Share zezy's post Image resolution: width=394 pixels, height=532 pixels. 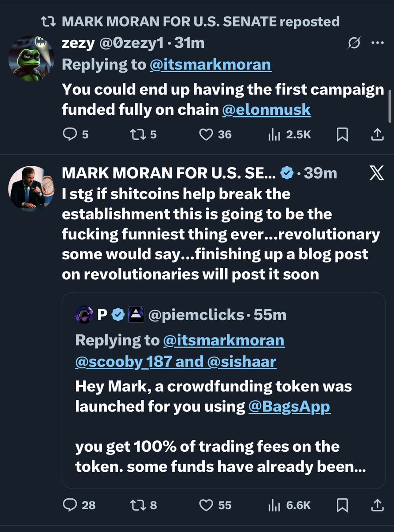pos(377,134)
